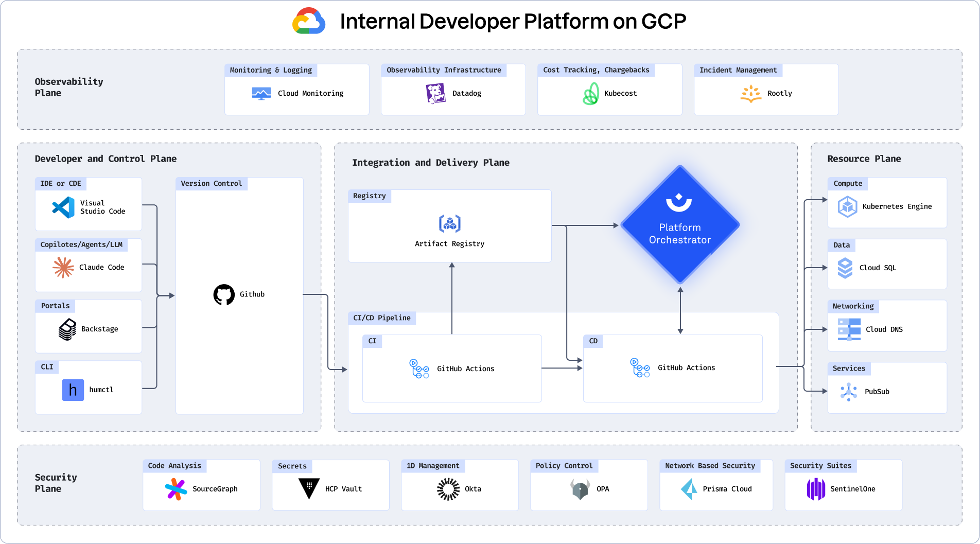
Task: Select the Copilotes/Agents/LLM label
Action: coord(81,244)
